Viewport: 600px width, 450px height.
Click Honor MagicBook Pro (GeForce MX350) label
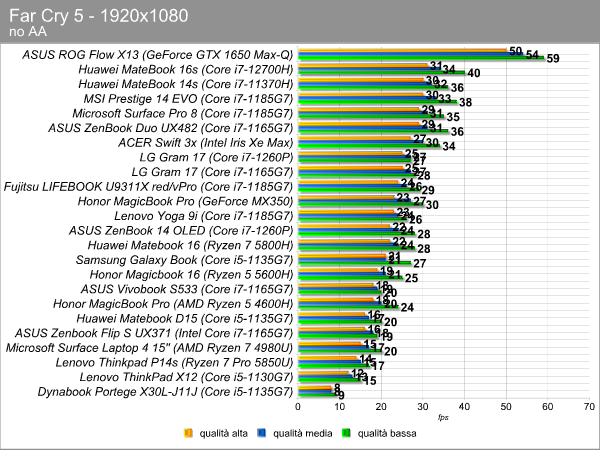[185, 201]
